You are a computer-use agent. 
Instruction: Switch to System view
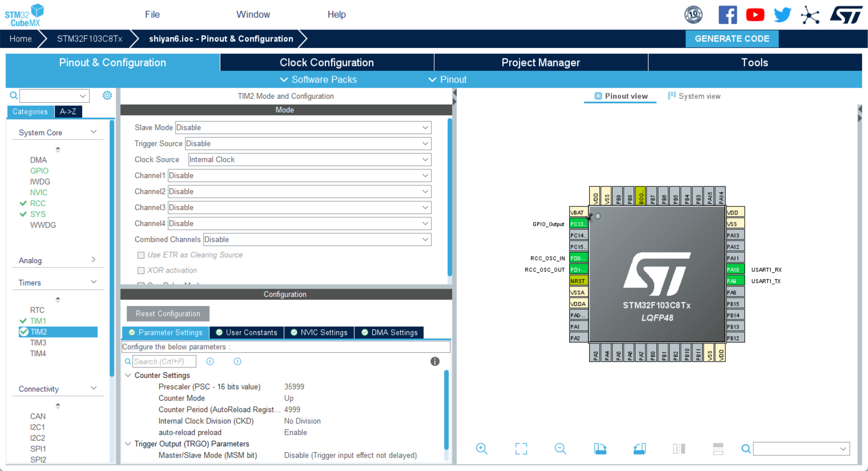[694, 96]
